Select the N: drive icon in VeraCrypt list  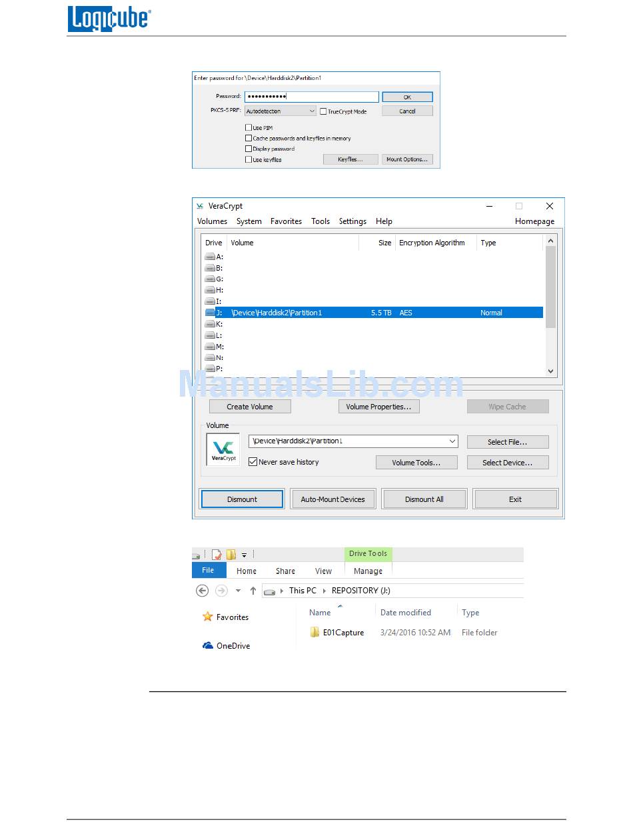point(210,358)
